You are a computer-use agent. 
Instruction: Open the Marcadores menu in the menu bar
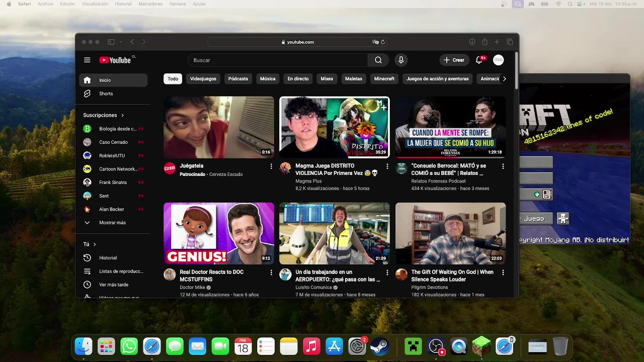tap(150, 4)
